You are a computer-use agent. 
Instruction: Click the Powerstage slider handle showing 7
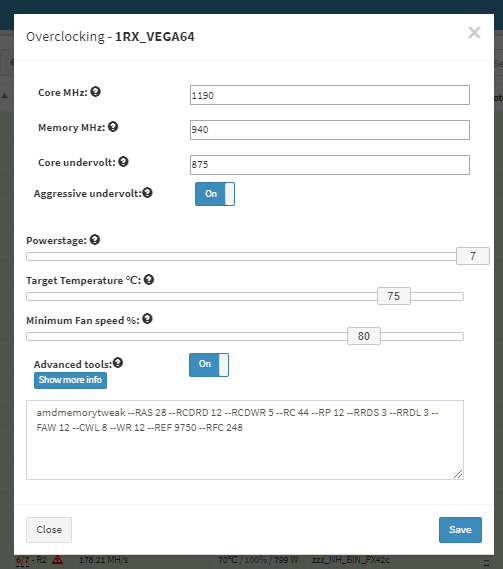[x=473, y=256]
